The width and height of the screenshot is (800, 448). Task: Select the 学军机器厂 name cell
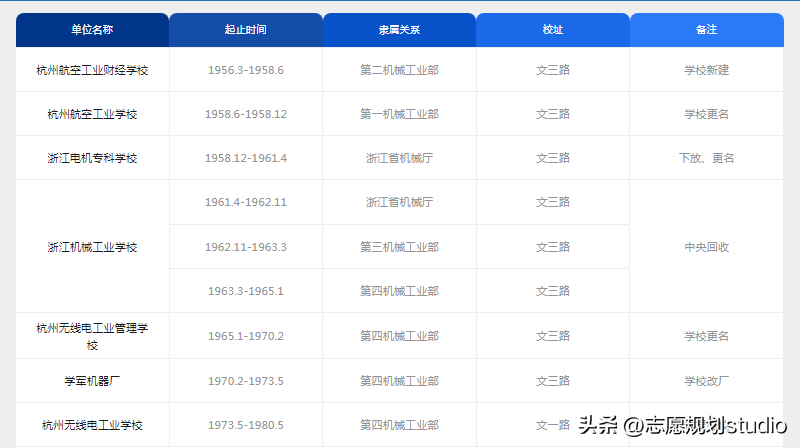coord(92,381)
